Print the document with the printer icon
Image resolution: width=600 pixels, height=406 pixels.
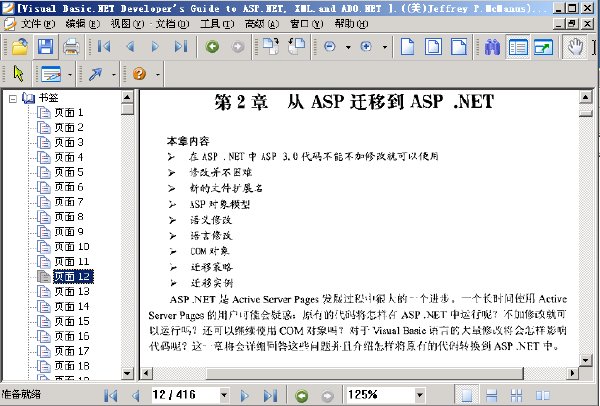[71, 47]
